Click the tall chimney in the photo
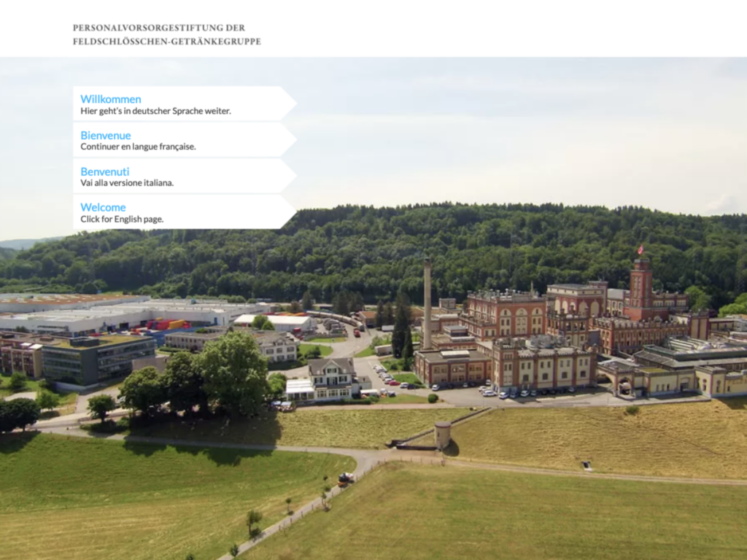Viewport: 747px width, 560px height. click(427, 303)
